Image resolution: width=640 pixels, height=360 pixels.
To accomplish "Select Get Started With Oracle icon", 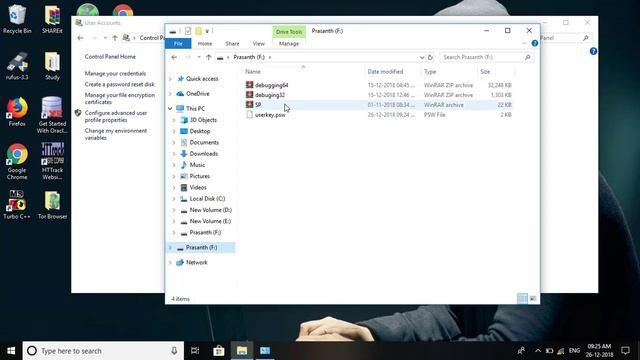I will (52, 115).
